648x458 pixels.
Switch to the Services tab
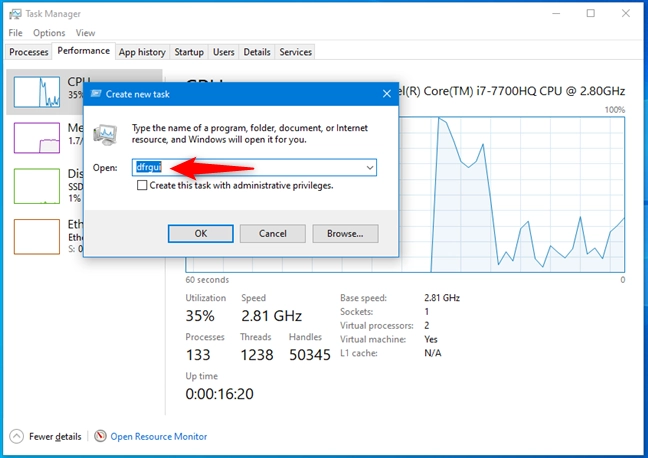[x=295, y=52]
